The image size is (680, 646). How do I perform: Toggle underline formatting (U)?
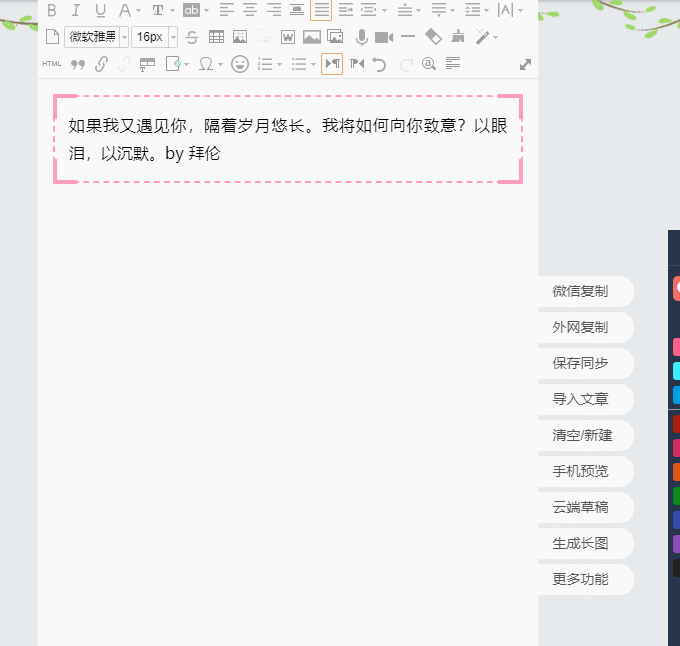100,10
